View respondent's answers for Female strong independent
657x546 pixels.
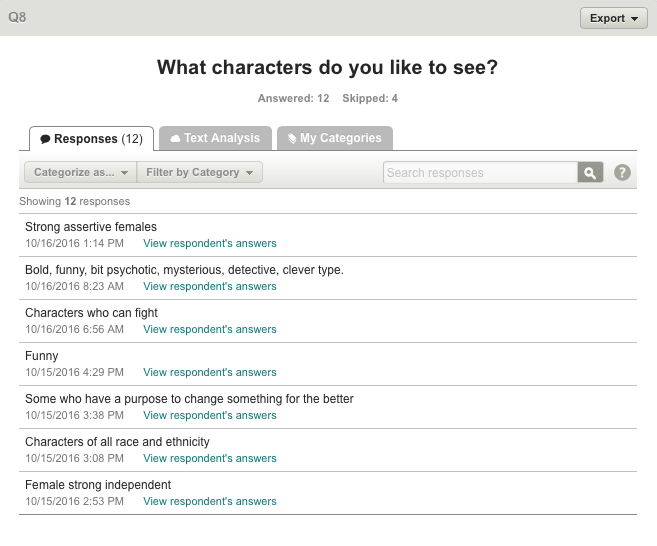[210, 501]
